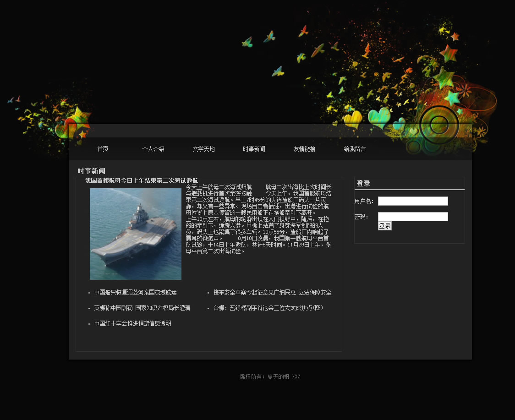Go to the 个人介绍 page
This screenshot has height=420, width=515.
coord(153,149)
